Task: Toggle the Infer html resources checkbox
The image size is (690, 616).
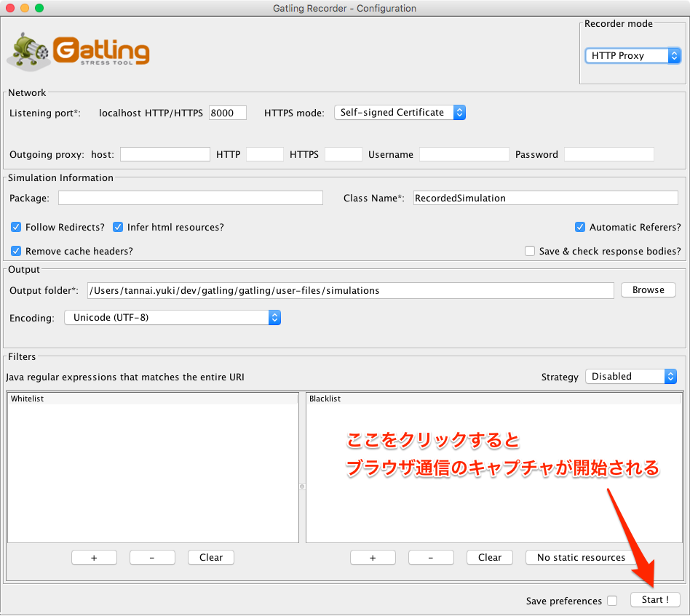Action: pyautogui.click(x=117, y=227)
